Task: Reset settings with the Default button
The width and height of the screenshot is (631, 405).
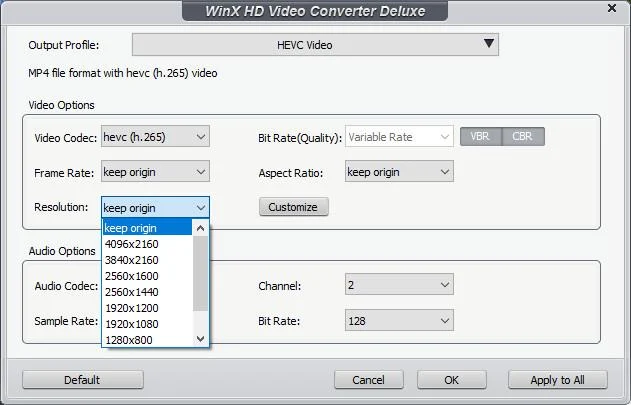Action: coord(82,380)
